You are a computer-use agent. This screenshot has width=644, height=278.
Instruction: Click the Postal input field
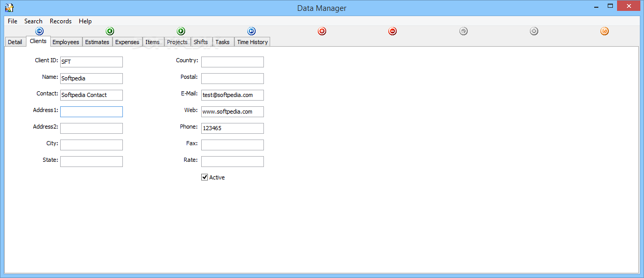pos(232,78)
